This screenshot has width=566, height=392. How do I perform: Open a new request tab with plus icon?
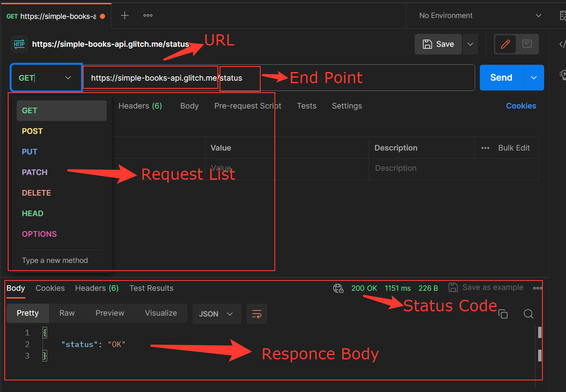pyautogui.click(x=125, y=16)
